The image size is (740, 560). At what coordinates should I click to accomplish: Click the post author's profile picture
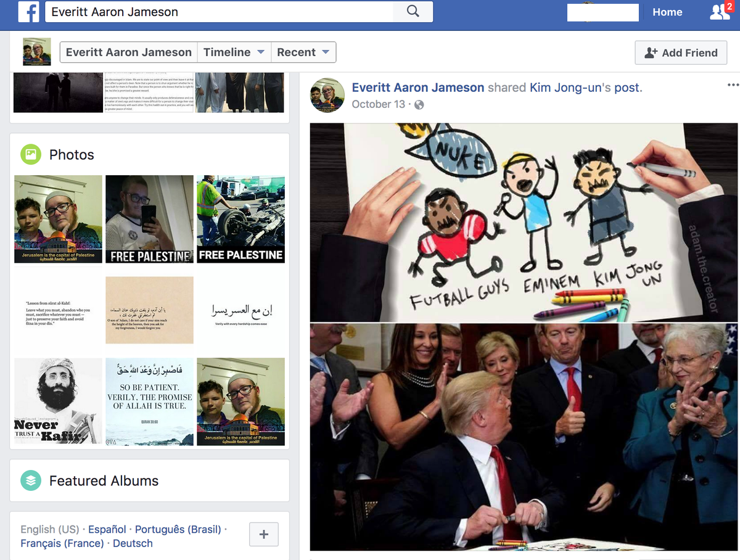pos(327,95)
